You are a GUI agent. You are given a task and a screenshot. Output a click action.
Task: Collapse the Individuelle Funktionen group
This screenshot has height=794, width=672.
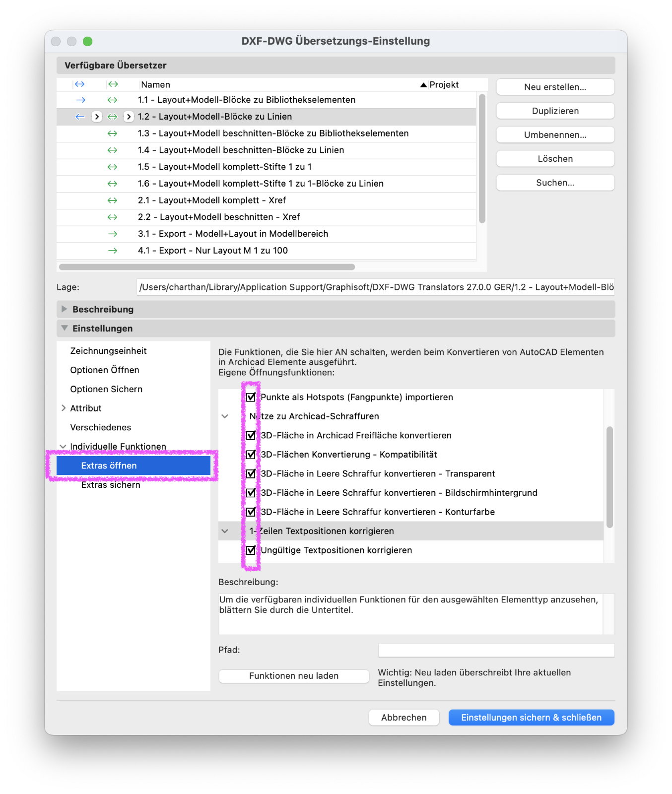63,447
